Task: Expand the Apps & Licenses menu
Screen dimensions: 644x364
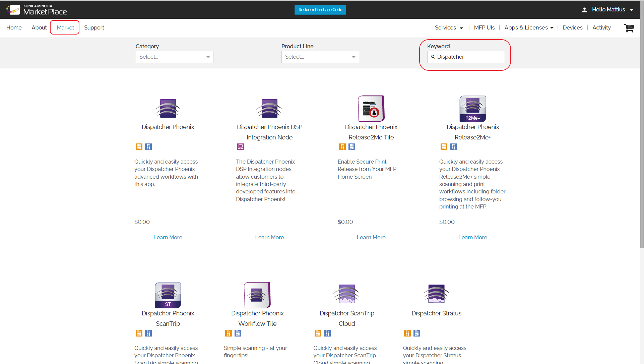Action: pos(529,28)
